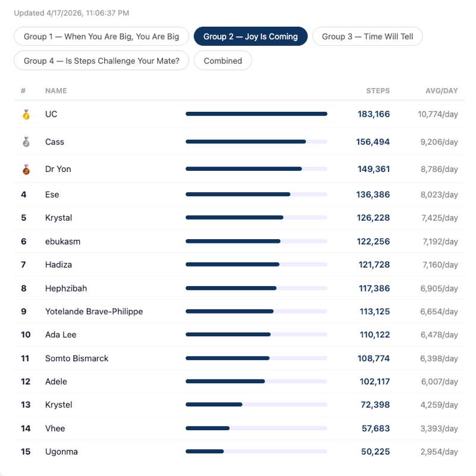Click the bronze medal icon beside Dr Yon
Viewport: 476px width, 476px height.
[26, 170]
